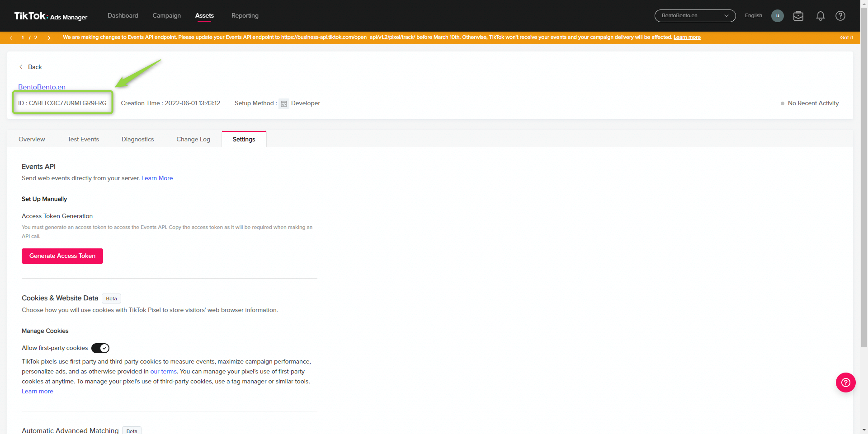The width and height of the screenshot is (868, 434).
Task: Go to previous announcement in banner
Action: coord(11,37)
